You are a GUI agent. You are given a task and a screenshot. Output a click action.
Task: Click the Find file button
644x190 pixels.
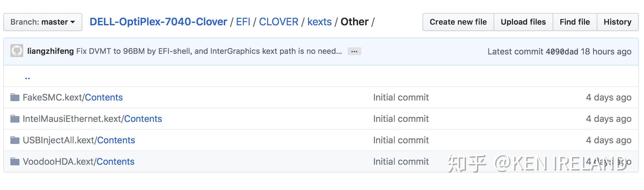point(575,22)
